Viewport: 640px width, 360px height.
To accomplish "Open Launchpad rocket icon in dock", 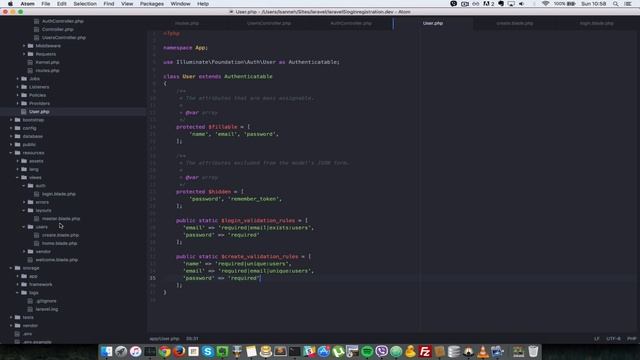I will tap(121, 351).
